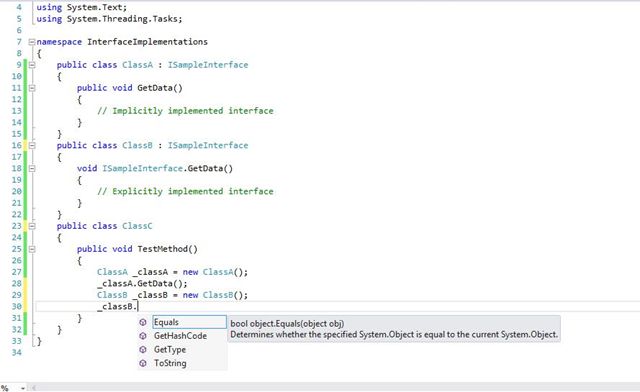The height and width of the screenshot is (392, 640).
Task: Select ToString in the IntelliSense popup
Action: [x=170, y=363]
